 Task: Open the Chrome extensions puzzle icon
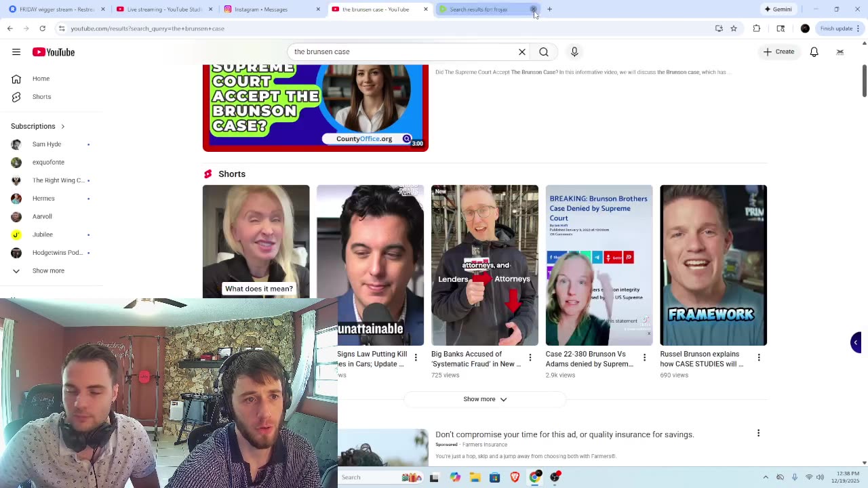(757, 28)
